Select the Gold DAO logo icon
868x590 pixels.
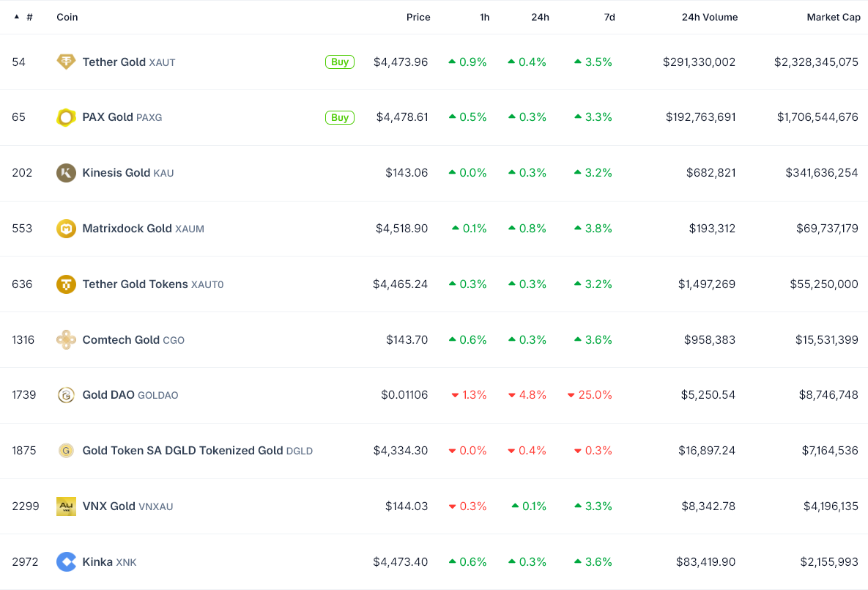[x=66, y=395]
